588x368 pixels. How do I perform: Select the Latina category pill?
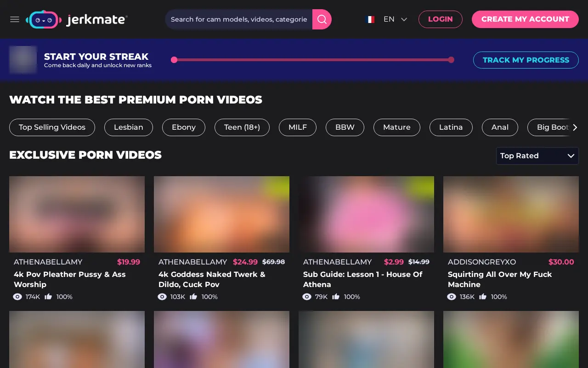point(451,127)
